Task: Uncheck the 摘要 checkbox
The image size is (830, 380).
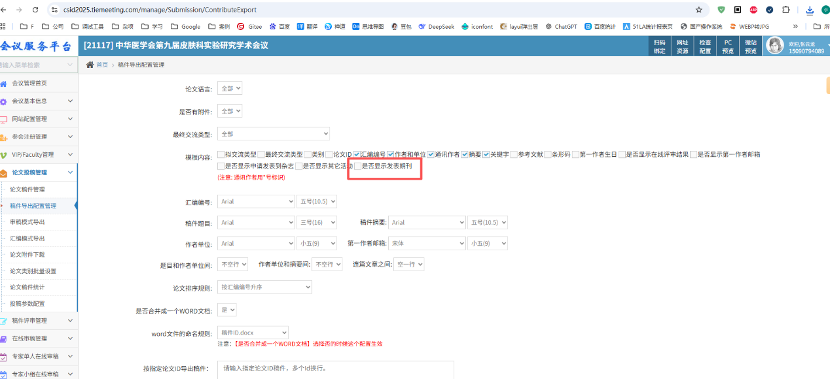Action: pos(464,155)
